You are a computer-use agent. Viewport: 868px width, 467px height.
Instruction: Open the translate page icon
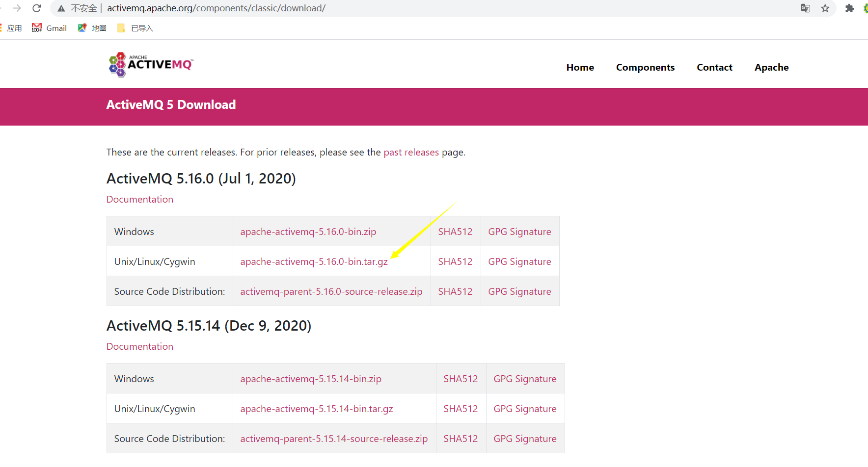[805, 8]
